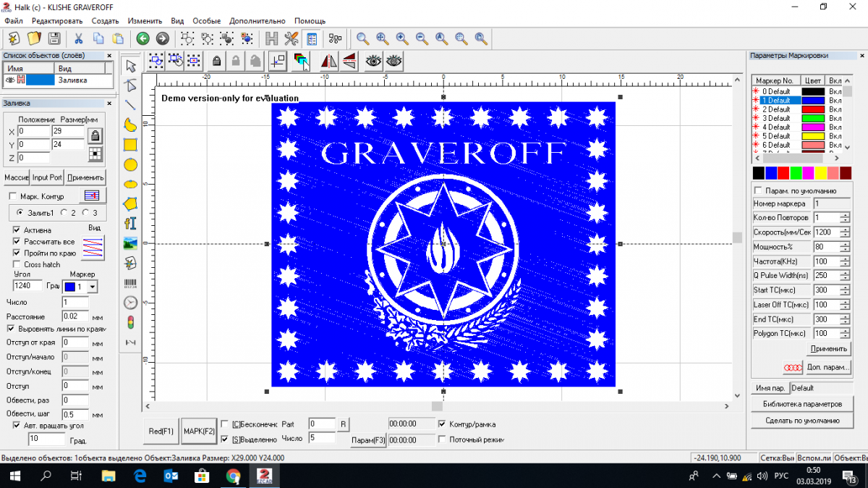Click Q Pulse Width spinner arrows
The height and width of the screenshot is (488, 868).
click(x=845, y=276)
